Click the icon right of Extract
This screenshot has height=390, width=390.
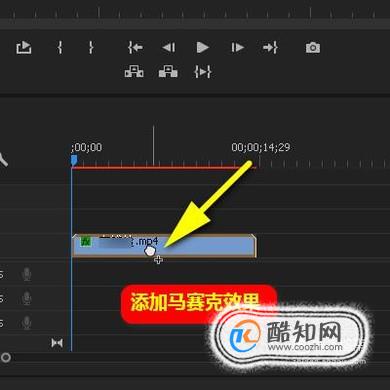[x=203, y=71]
